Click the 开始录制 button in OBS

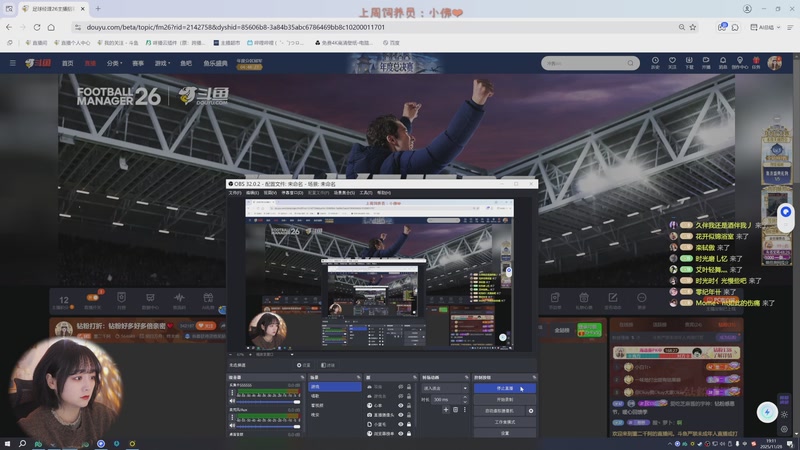(x=505, y=399)
